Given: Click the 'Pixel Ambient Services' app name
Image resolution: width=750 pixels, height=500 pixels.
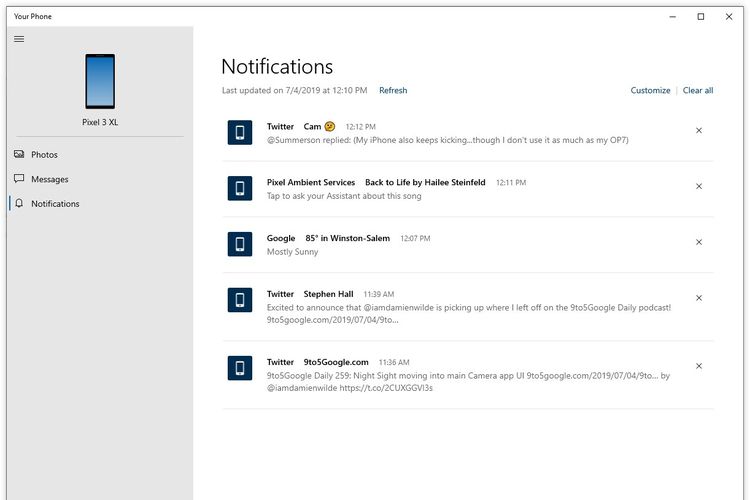Looking at the screenshot, I should 311,182.
